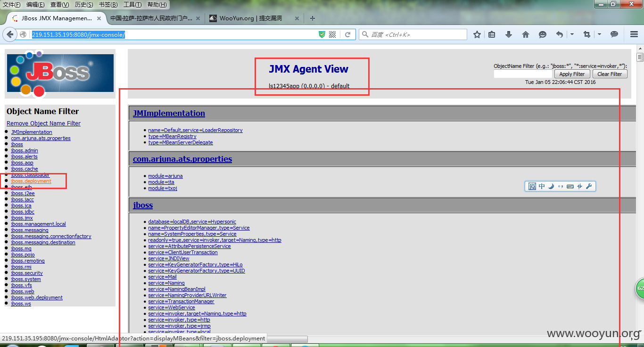Viewport: 644px width, 347px height.
Task: Open a new tab with plus button
Action: 313,18
